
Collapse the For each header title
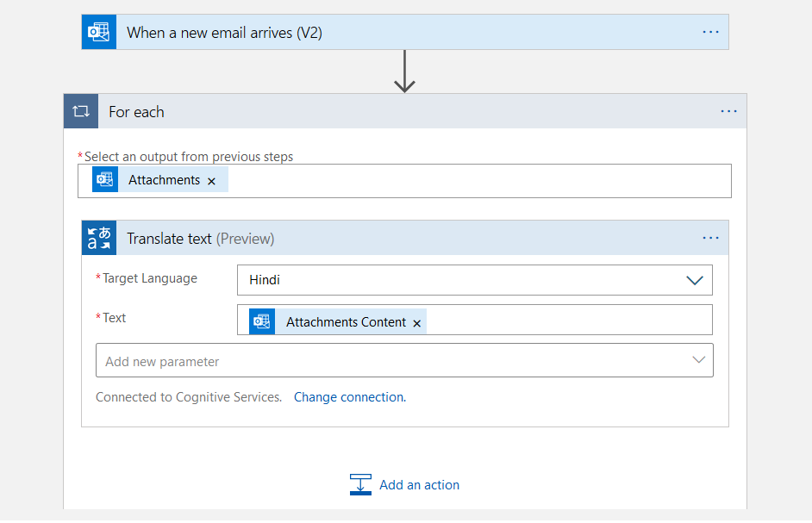pyautogui.click(x=136, y=112)
